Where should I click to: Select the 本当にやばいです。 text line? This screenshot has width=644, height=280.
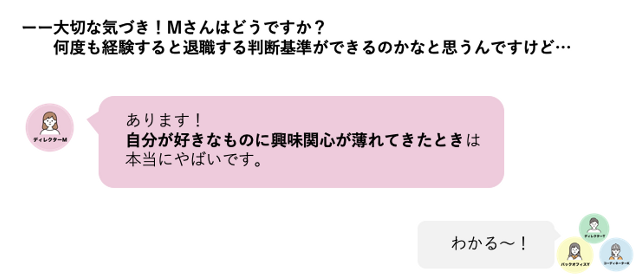coord(193,161)
